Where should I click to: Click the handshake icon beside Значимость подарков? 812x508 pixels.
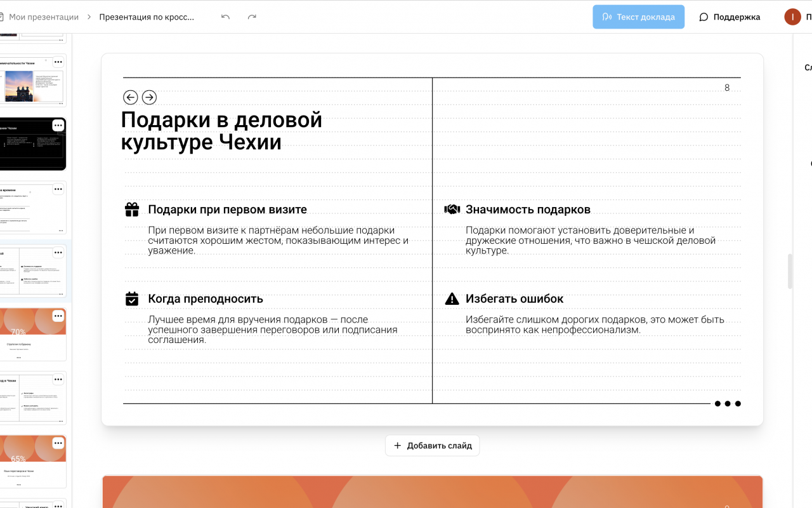pos(452,209)
